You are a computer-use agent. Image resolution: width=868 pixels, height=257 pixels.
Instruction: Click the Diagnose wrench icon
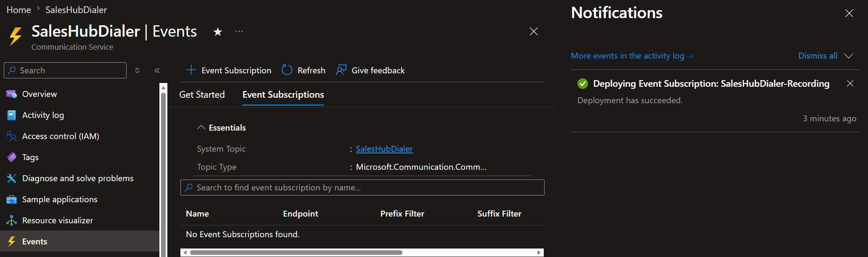[11, 178]
